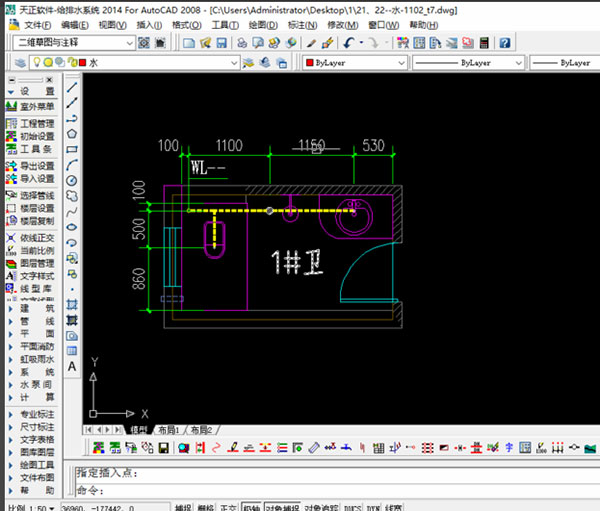Toggle 捕捉 snap mode in status bar
This screenshot has width=600, height=511.
click(x=183, y=507)
